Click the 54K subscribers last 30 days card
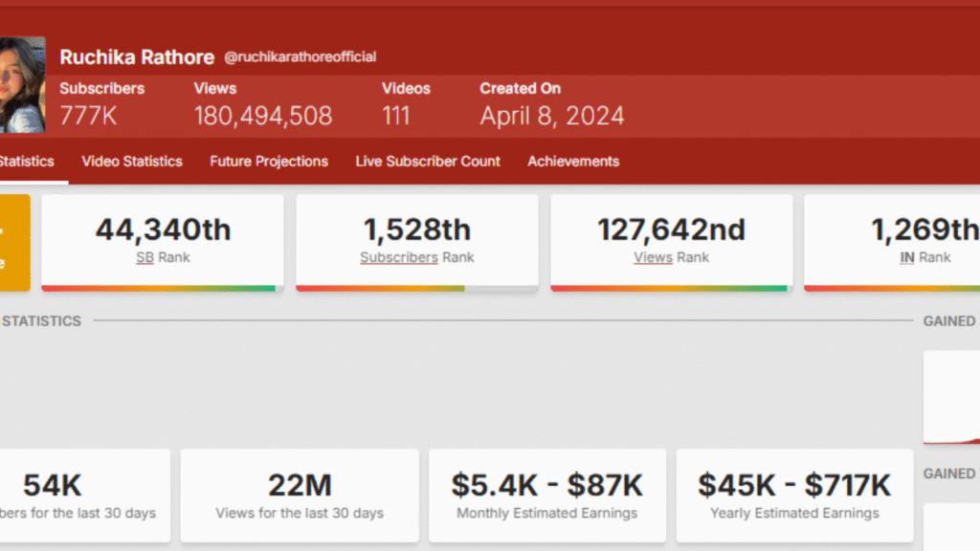980x551 pixels. coord(85,496)
